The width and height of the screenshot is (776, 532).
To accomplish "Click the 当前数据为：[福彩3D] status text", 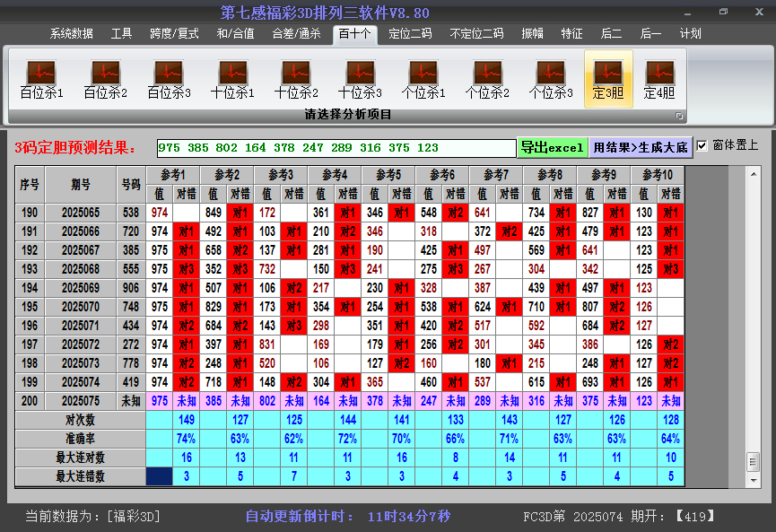I will (x=93, y=517).
